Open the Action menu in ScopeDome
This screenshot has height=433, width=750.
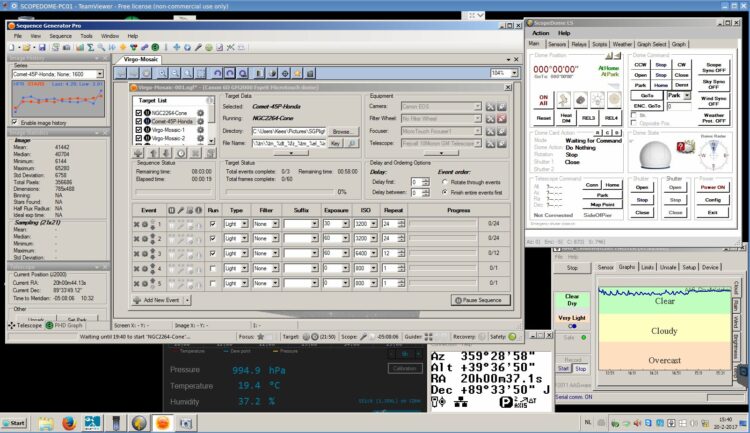[x=540, y=33]
